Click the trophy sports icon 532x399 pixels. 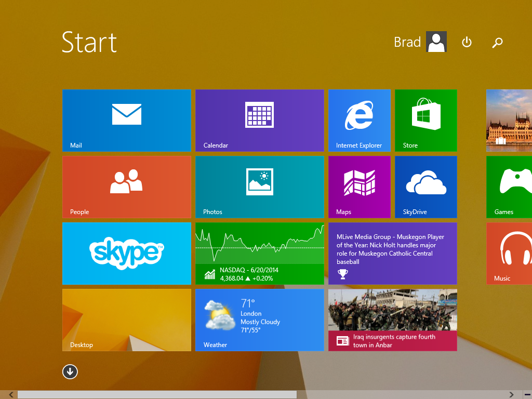tap(343, 274)
